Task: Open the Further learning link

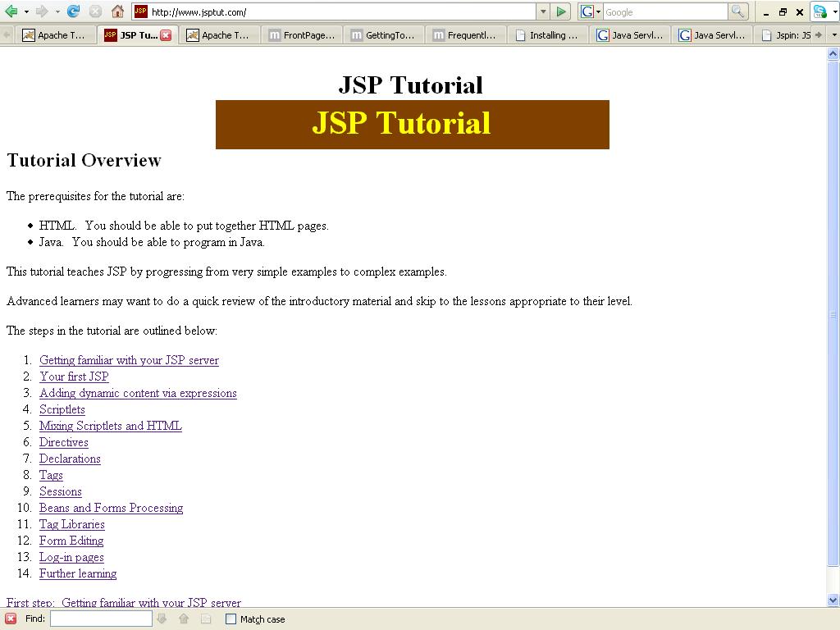Action: click(x=78, y=573)
